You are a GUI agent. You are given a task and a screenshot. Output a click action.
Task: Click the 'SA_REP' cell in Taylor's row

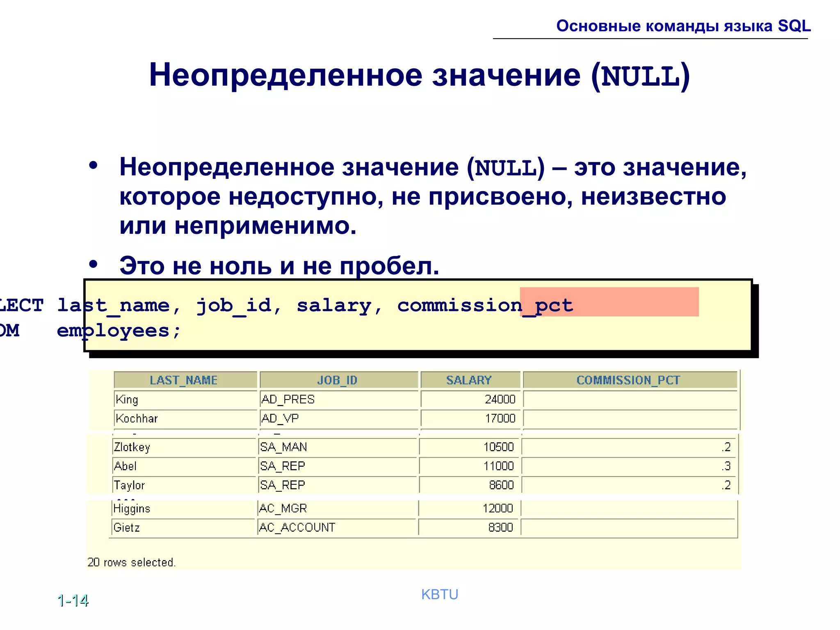337,485
